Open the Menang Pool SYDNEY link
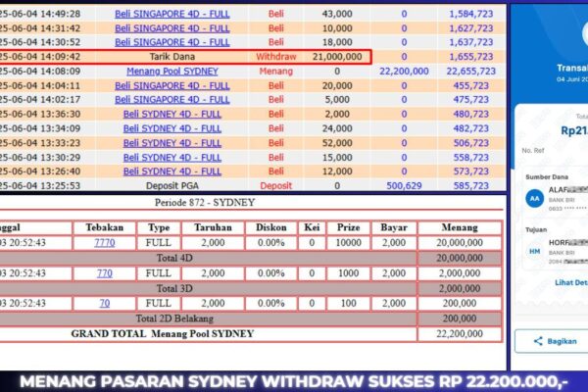The width and height of the screenshot is (588, 392). (172, 71)
